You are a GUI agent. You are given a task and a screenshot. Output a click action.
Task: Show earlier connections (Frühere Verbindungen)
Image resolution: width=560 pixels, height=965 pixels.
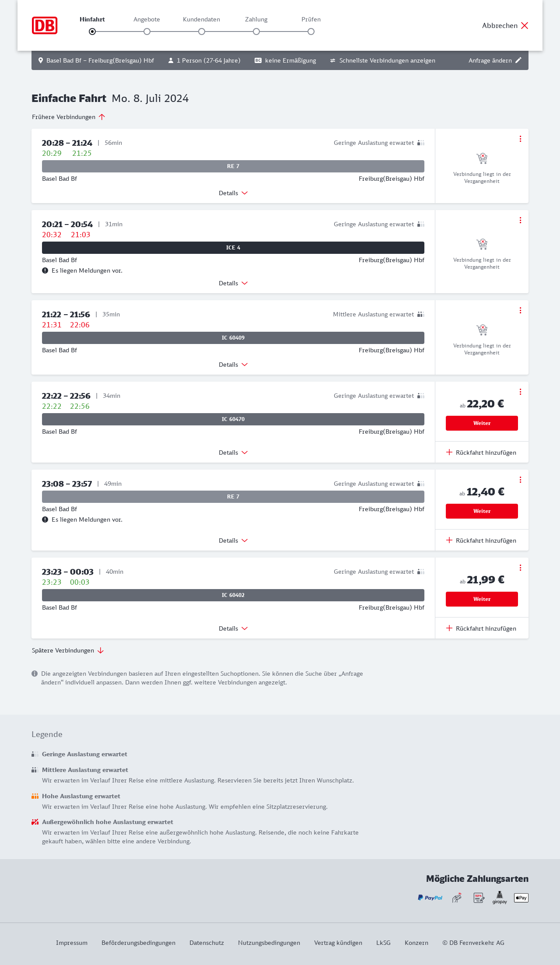click(69, 117)
